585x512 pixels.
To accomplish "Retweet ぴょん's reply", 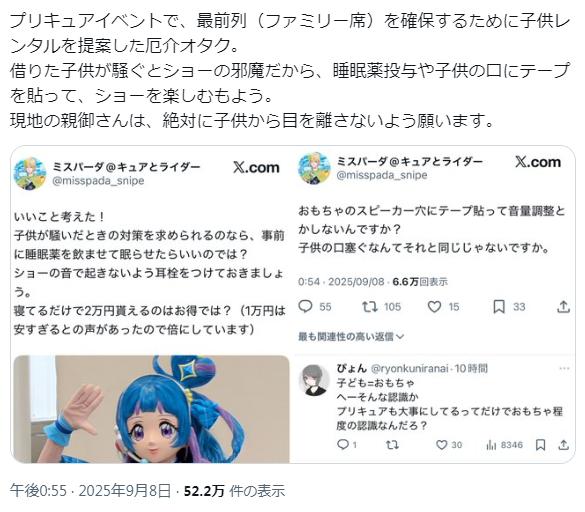I will [x=392, y=444].
